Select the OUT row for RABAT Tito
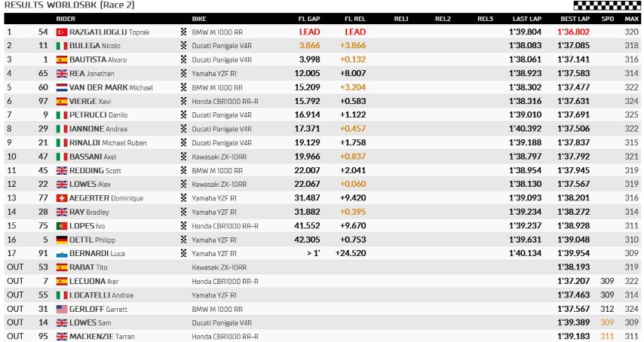This screenshot has height=342, width=644. [322, 267]
